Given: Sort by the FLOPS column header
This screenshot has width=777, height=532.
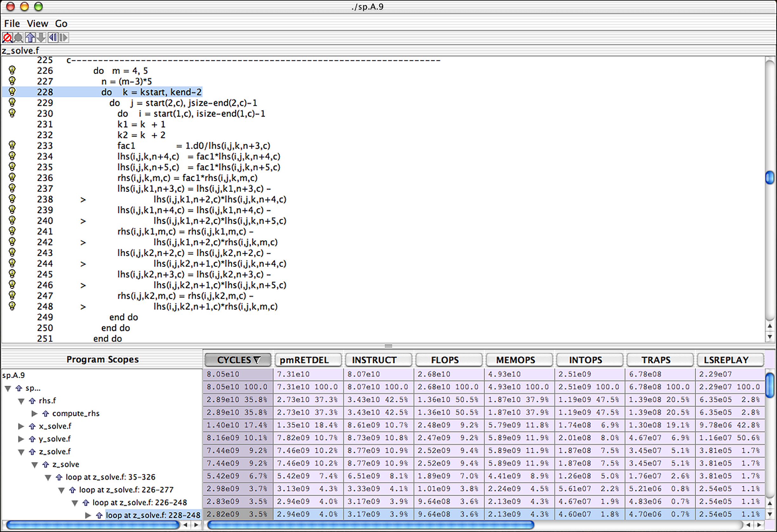Looking at the screenshot, I should pos(445,360).
